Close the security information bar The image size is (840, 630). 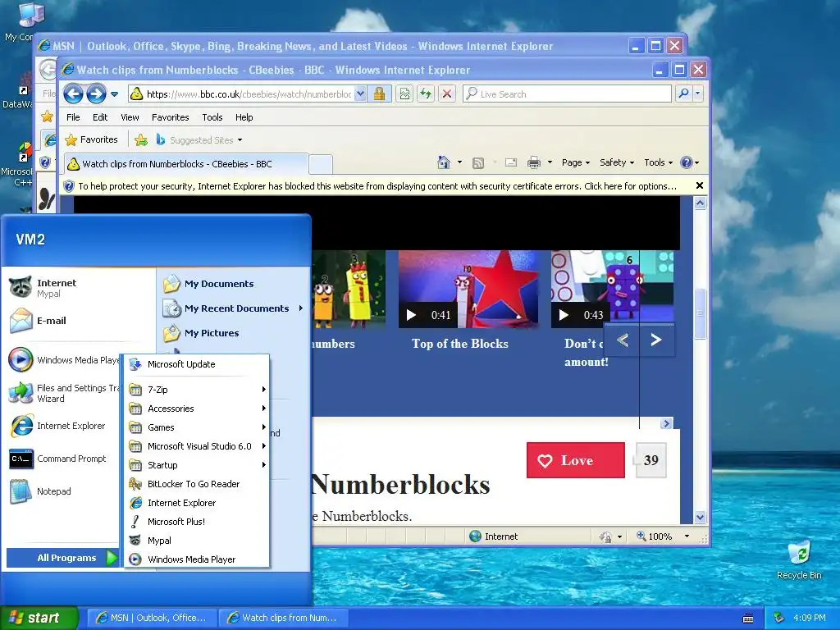pyautogui.click(x=699, y=185)
